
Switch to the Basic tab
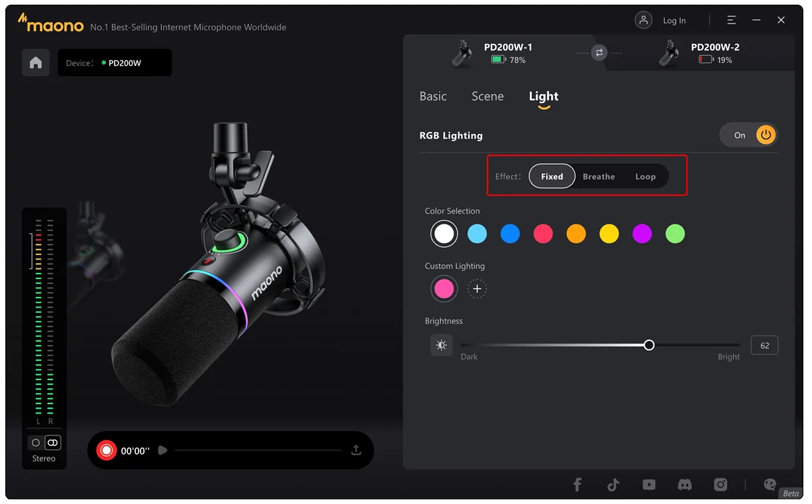tap(433, 97)
